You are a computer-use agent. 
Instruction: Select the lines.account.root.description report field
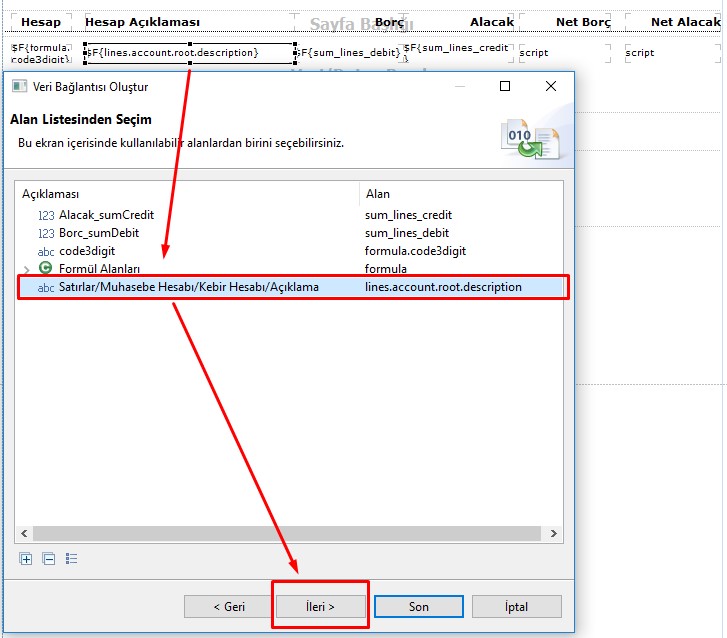point(189,53)
